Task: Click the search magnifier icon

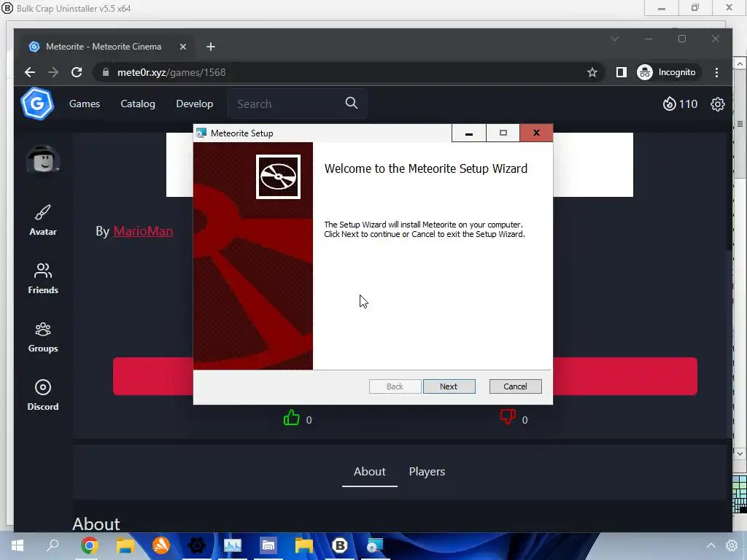Action: point(352,104)
